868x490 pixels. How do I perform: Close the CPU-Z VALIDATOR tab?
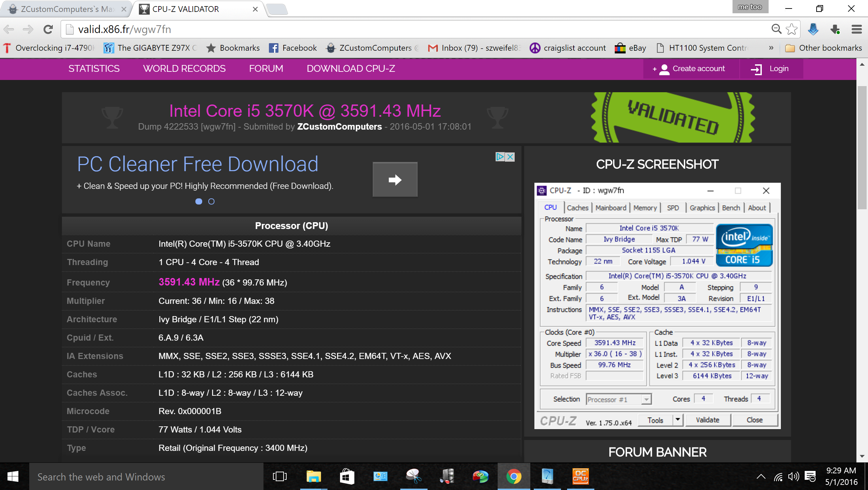[255, 9]
